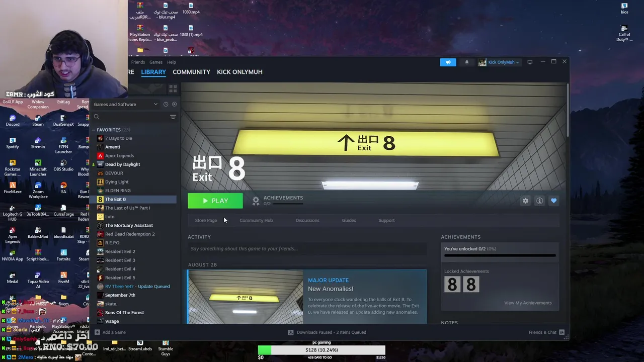Open the game's ACHIEVEMENTS summary
The height and width of the screenshot is (362, 644).
[x=277, y=200]
